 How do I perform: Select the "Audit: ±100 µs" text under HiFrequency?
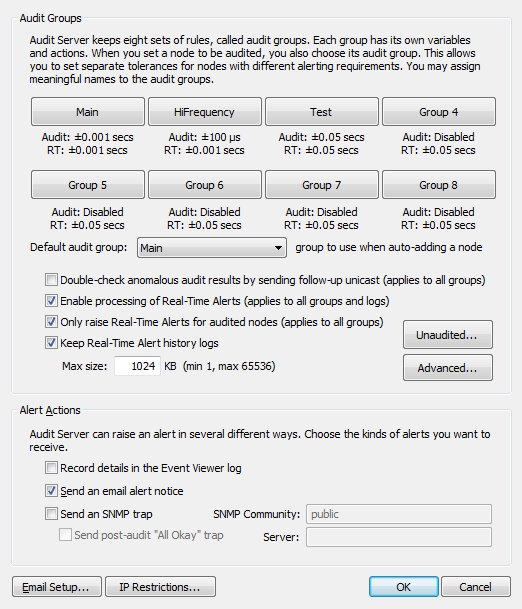coord(205,137)
